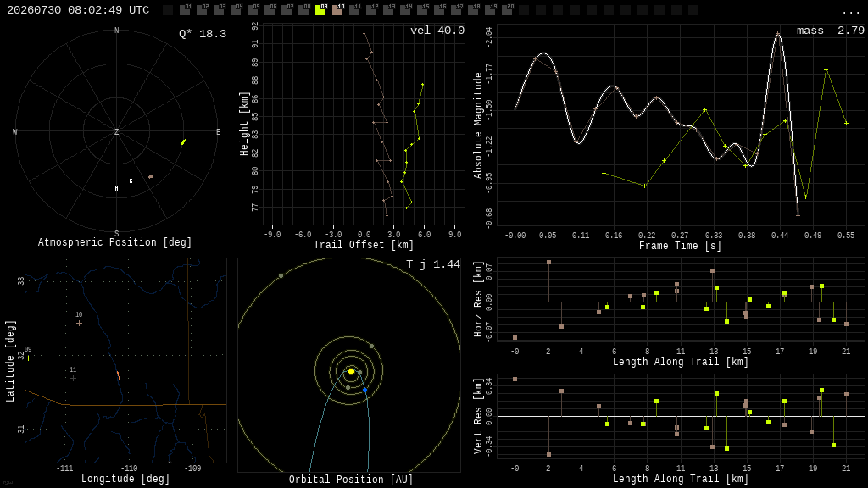Click the yellow Sun at orbit center
Screen dimensions: 868x488
351,372
